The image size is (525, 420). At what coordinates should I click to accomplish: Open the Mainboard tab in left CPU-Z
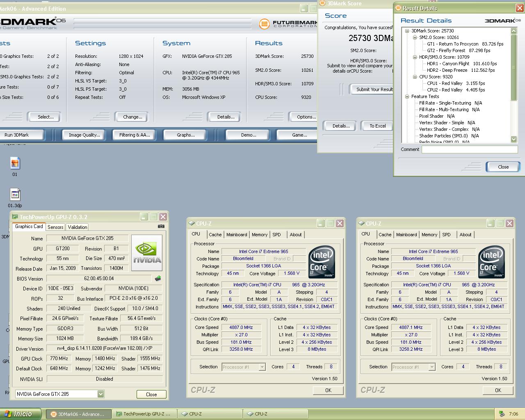(237, 235)
